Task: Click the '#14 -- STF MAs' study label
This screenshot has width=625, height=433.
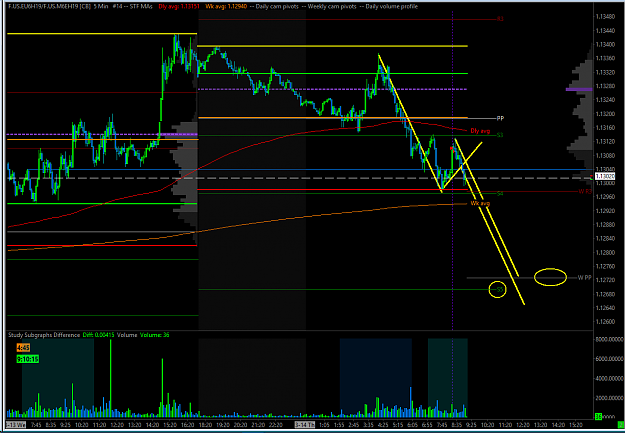Action: click(x=134, y=6)
